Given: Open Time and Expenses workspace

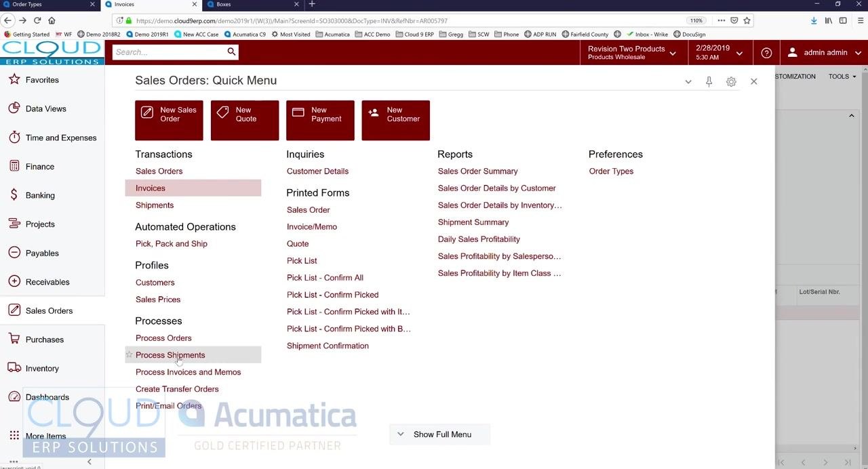Looking at the screenshot, I should [60, 138].
